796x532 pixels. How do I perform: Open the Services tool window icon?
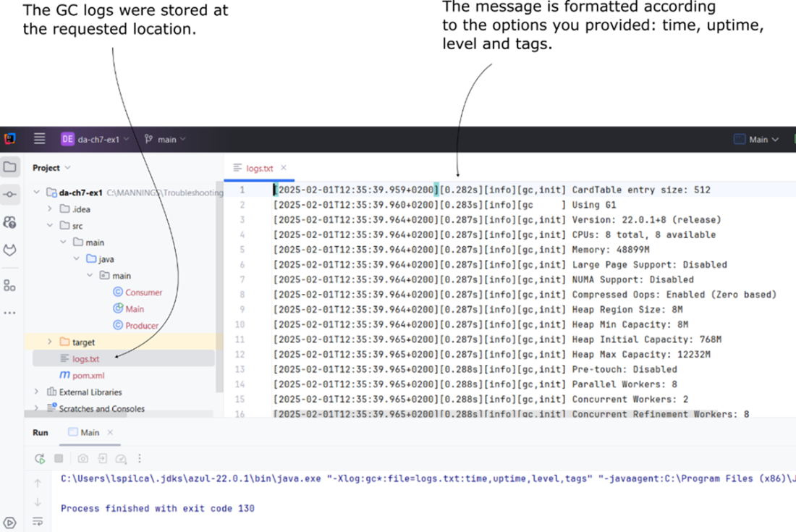[10, 523]
